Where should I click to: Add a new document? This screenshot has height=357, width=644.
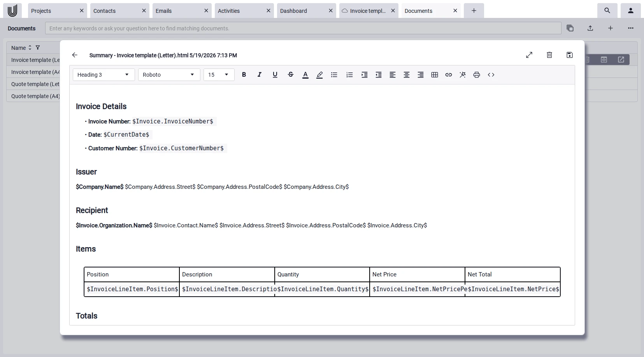611,28
